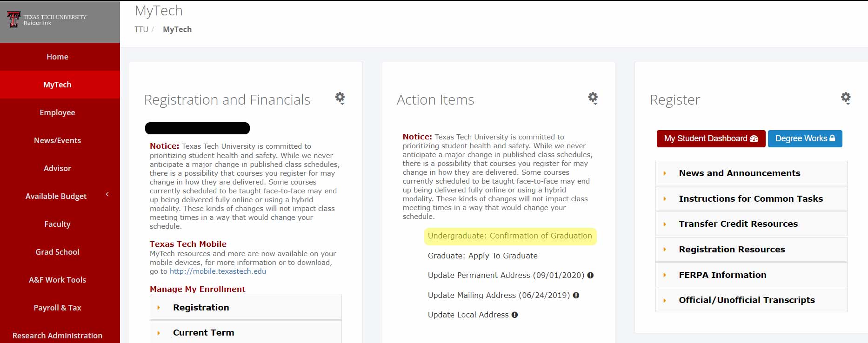The width and height of the screenshot is (868, 343).
Task: Click the Degree Works button
Action: 805,139
